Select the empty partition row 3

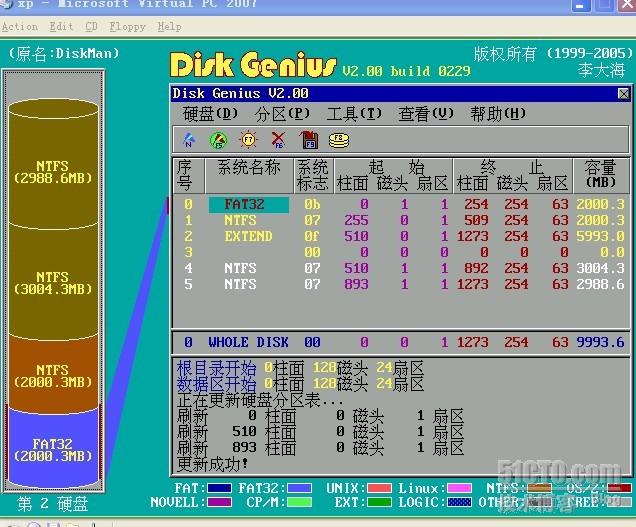(x=401, y=252)
